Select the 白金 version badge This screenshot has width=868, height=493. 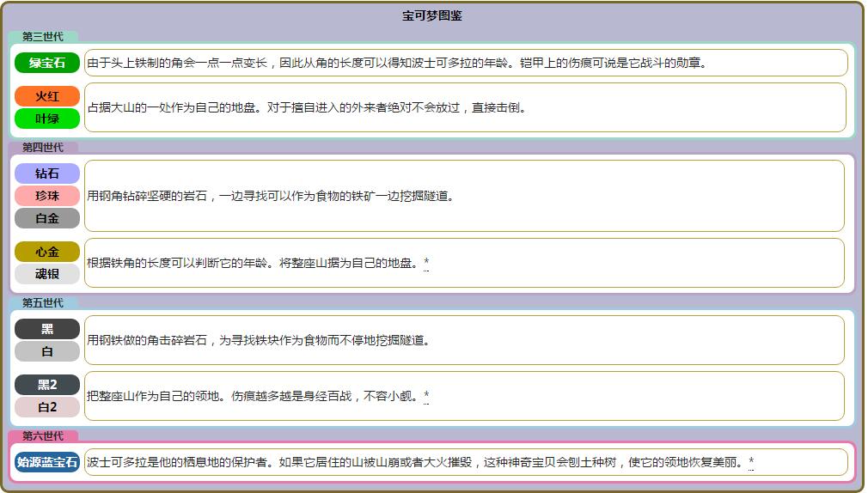[47, 218]
